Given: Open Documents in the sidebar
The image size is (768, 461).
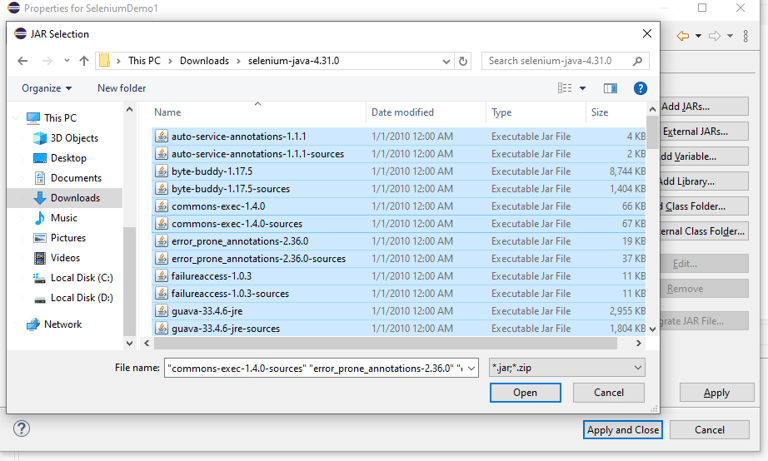Looking at the screenshot, I should click(x=75, y=178).
